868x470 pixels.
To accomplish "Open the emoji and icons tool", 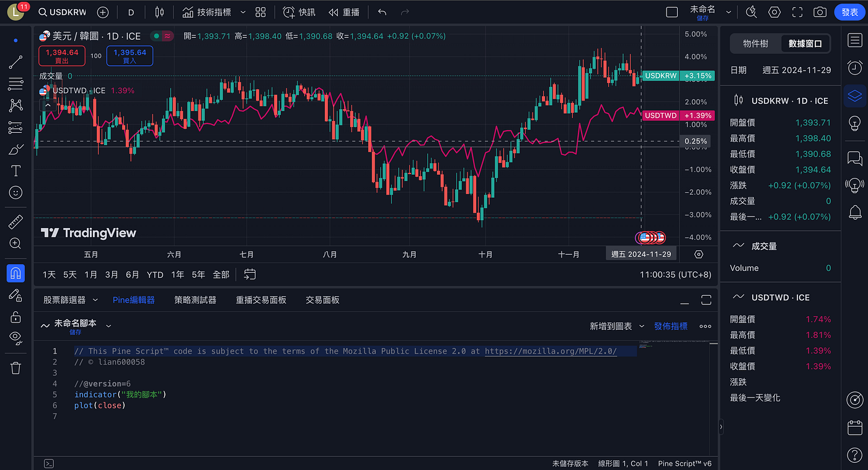I will point(15,193).
